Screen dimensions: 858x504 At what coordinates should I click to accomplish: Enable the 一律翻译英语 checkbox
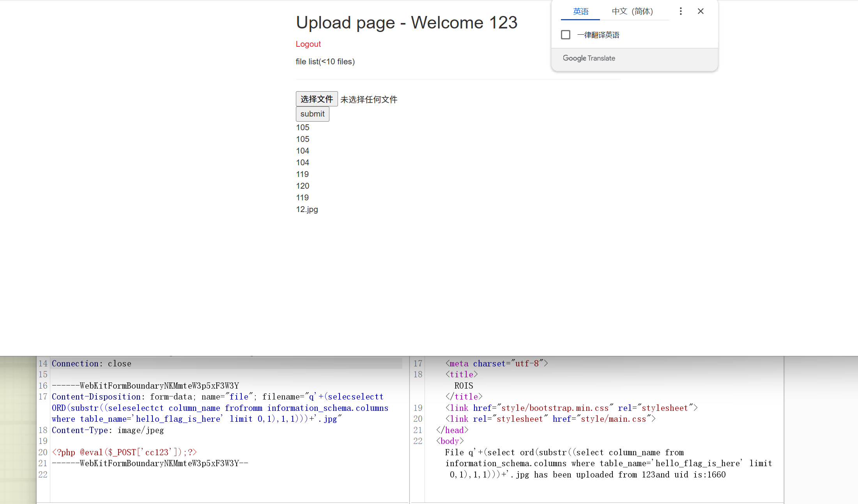[565, 35]
